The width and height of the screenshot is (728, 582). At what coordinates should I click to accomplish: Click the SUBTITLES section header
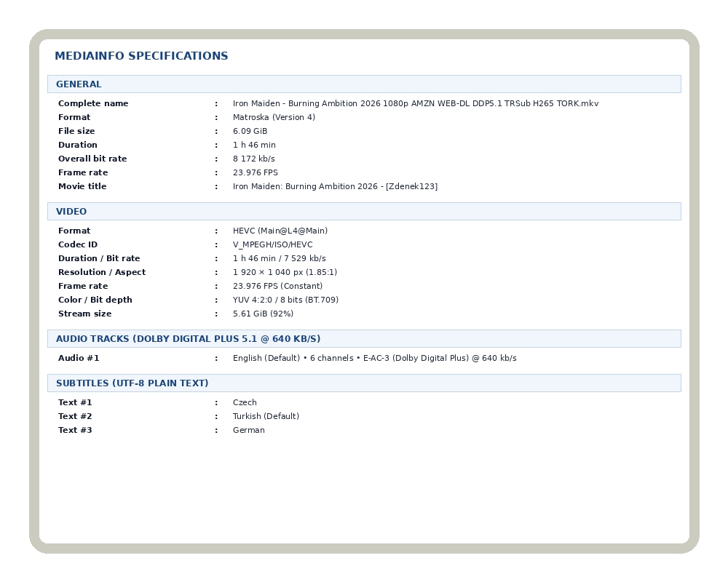pos(364,383)
